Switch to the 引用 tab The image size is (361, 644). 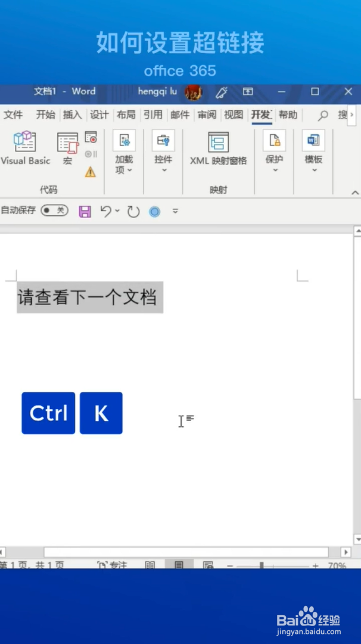click(153, 114)
